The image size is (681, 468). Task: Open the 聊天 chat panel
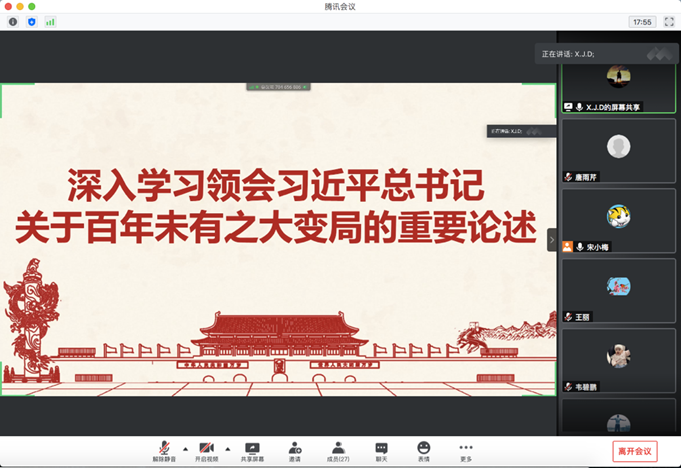[x=381, y=447]
